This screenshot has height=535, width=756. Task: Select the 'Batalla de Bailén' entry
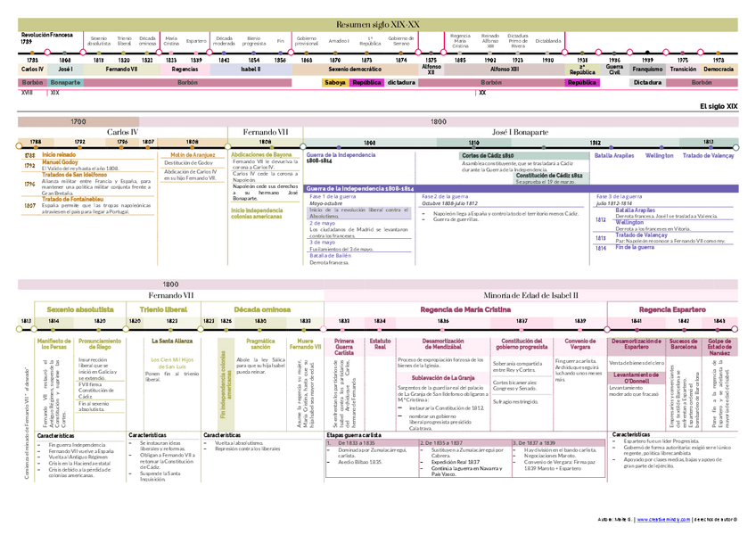(330, 255)
